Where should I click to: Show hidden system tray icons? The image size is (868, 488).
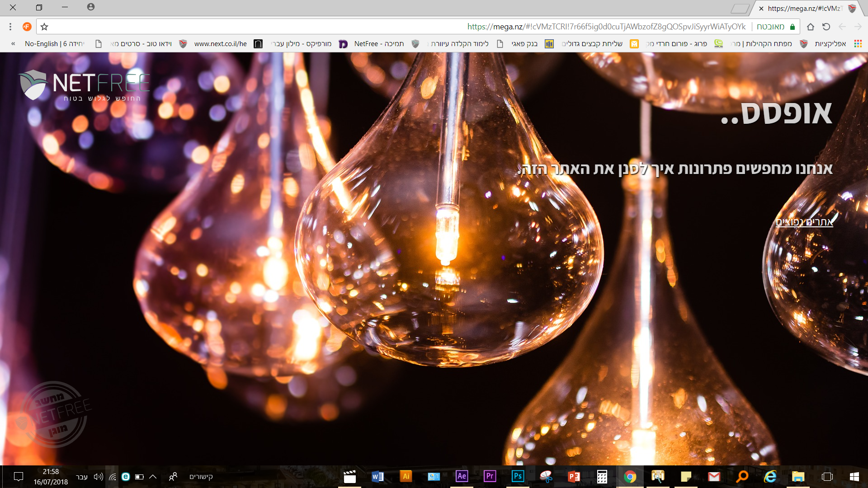153,477
